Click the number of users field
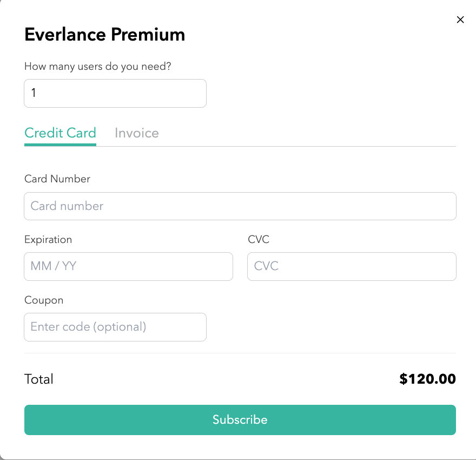Screen dimensions: 476x460 (115, 93)
